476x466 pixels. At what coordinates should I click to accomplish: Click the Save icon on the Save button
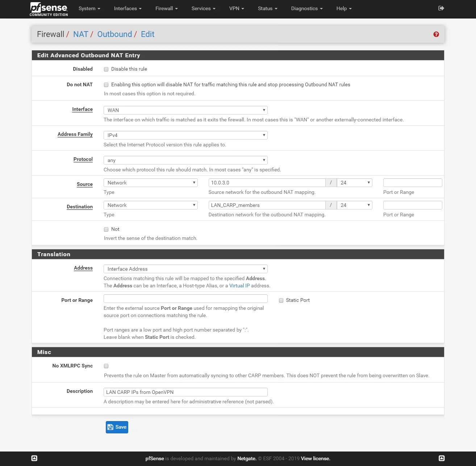(x=111, y=427)
